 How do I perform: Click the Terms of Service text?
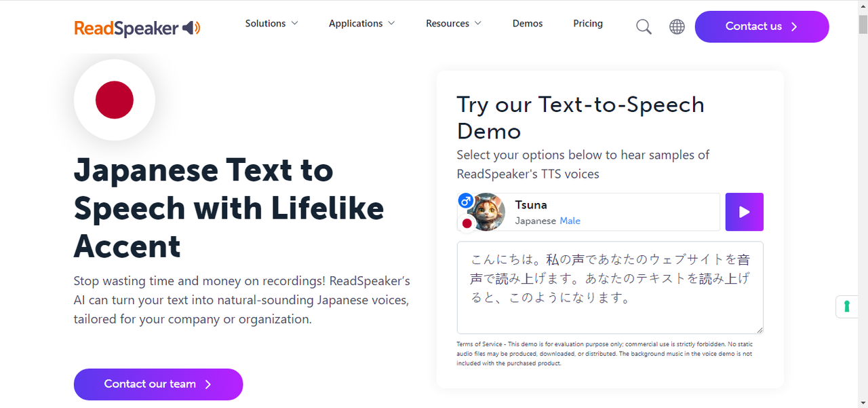[x=604, y=354]
